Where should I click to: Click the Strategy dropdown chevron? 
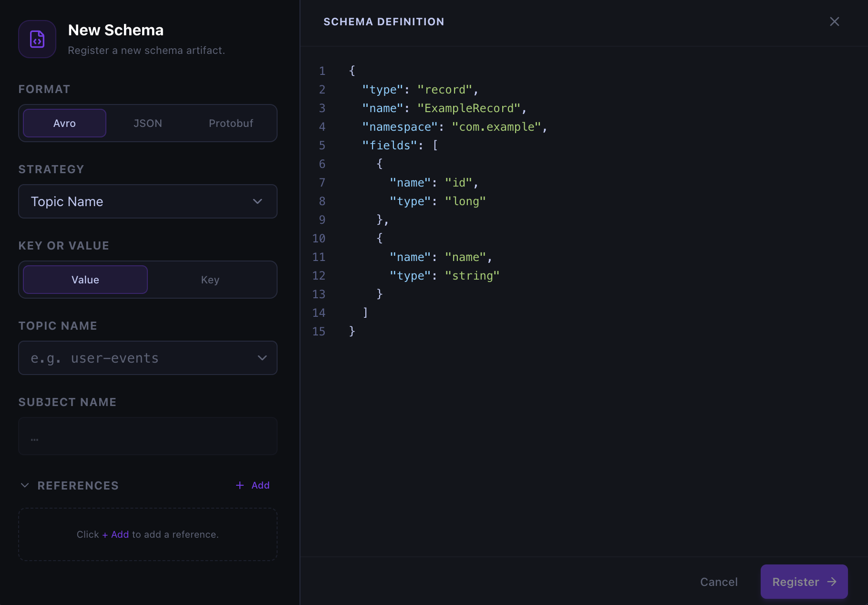258,201
